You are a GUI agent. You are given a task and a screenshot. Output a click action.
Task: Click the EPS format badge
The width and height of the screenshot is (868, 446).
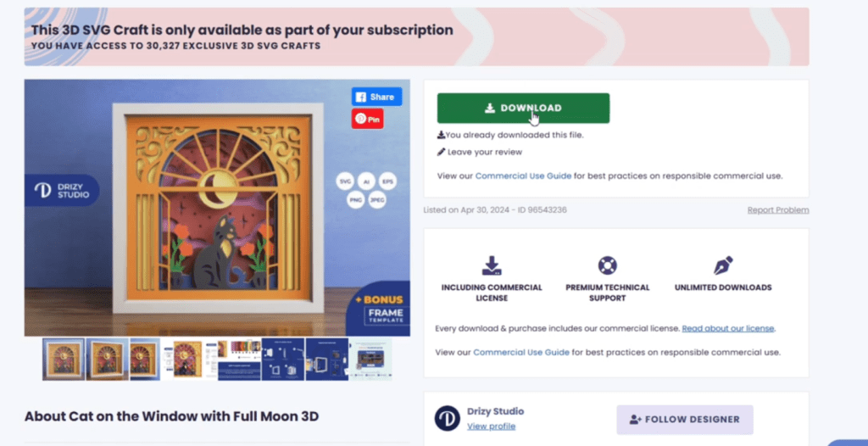point(387,181)
